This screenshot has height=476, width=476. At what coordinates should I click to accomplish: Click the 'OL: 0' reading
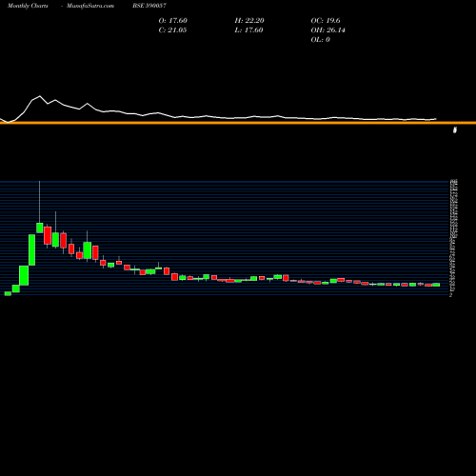point(321,40)
